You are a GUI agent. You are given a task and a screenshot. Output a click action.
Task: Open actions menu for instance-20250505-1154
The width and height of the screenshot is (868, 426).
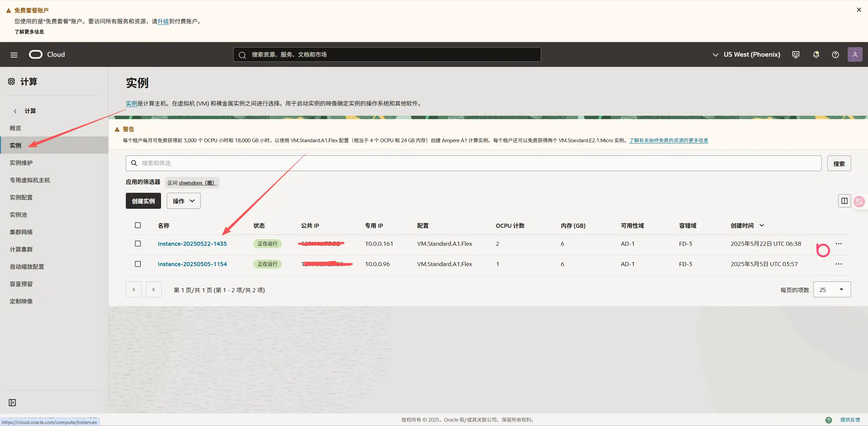[839, 264]
